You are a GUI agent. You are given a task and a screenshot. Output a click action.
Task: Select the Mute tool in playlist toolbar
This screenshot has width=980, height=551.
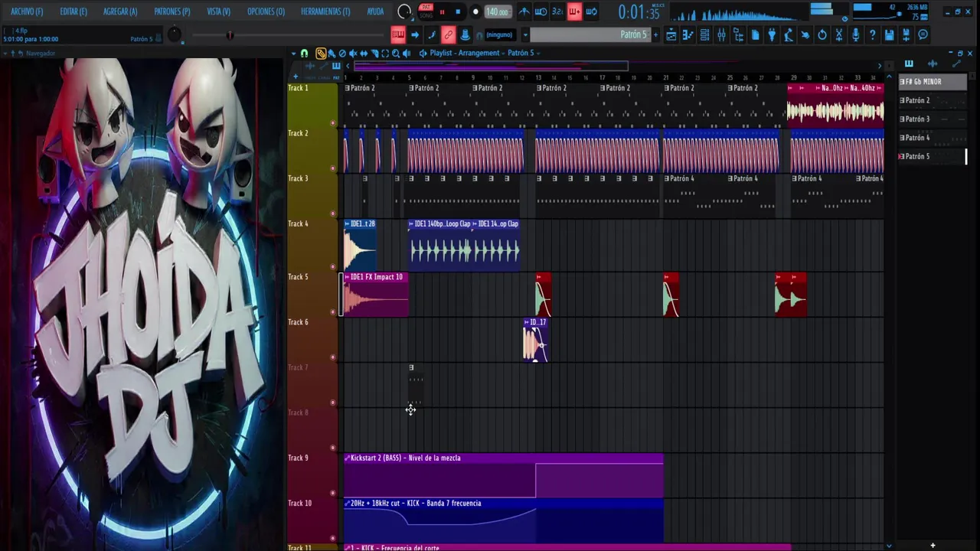(353, 54)
